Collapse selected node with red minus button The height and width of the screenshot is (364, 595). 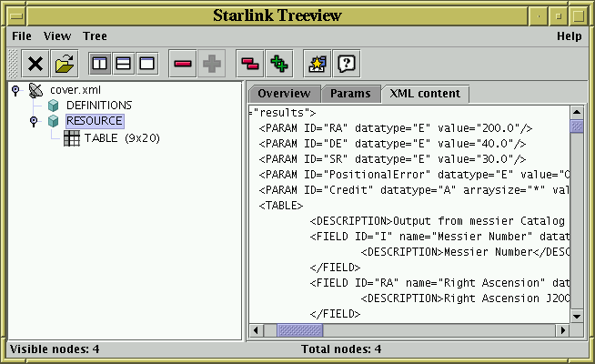tap(183, 64)
